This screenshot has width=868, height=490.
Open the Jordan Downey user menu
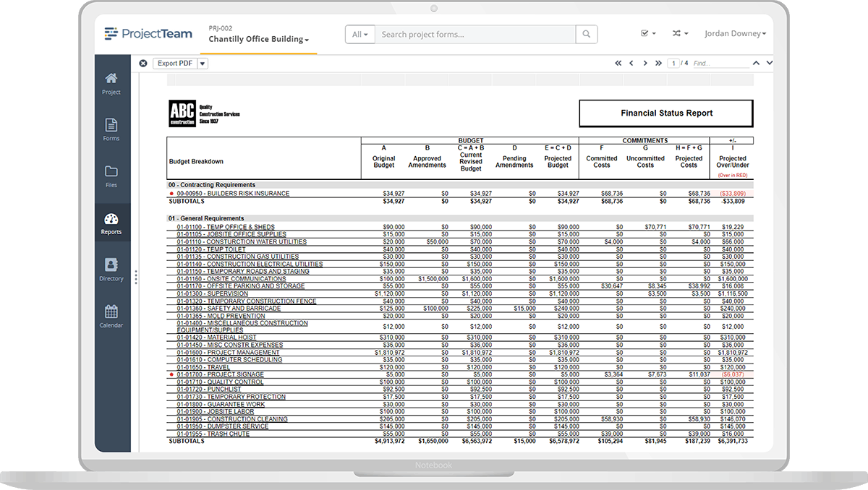point(733,34)
